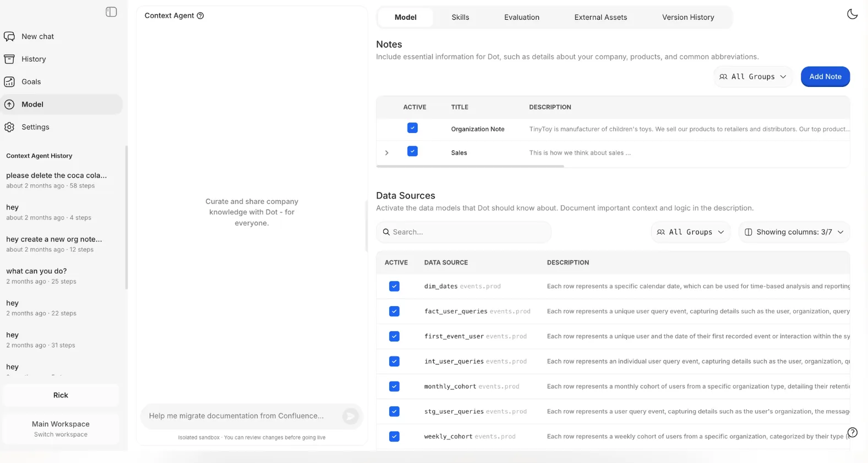Screen dimensions: 868x463
Task: Open the Settings gear icon
Action: tap(9, 127)
